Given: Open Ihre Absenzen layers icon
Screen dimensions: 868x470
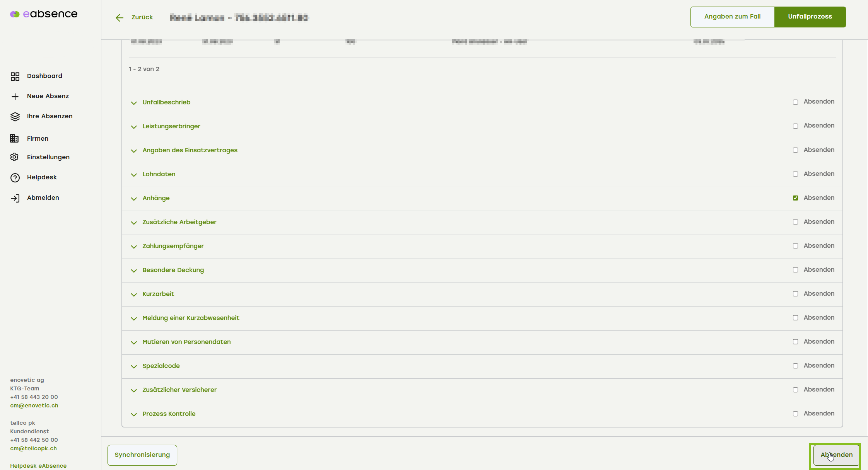Looking at the screenshot, I should tap(15, 117).
